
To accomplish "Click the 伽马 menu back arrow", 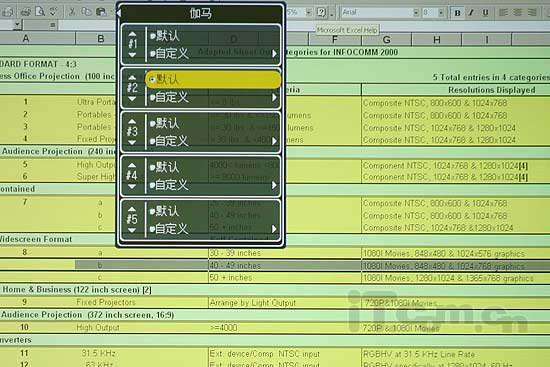I will tap(119, 13).
